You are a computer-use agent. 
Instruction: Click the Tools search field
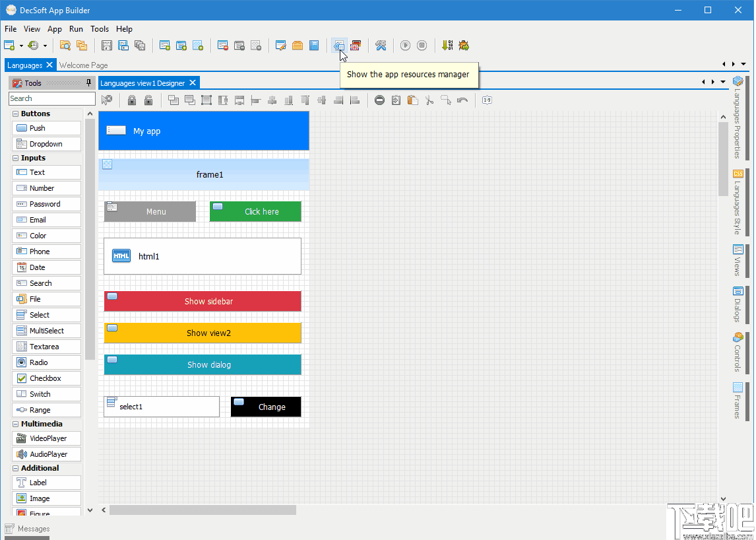52,98
